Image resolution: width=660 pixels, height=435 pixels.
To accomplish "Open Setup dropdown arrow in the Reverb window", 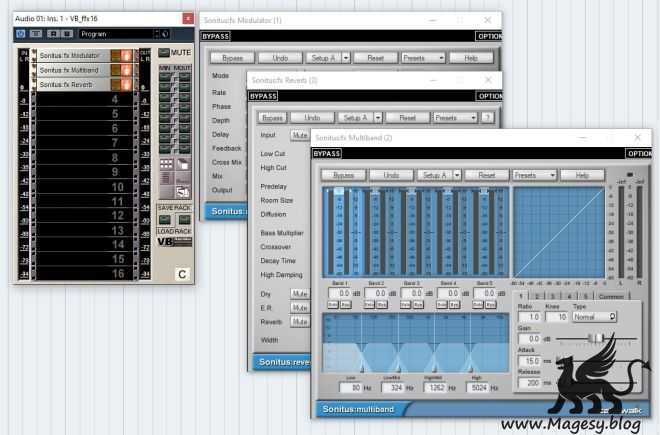I will coord(378,118).
